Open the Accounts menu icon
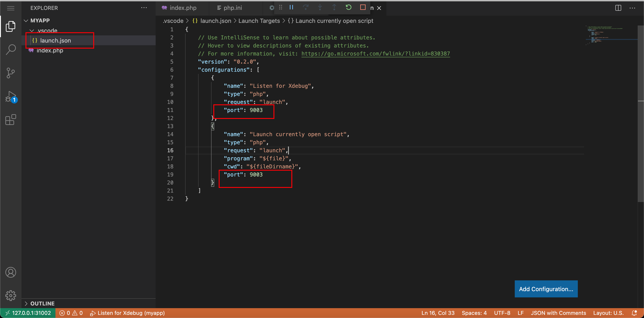 (x=11, y=273)
